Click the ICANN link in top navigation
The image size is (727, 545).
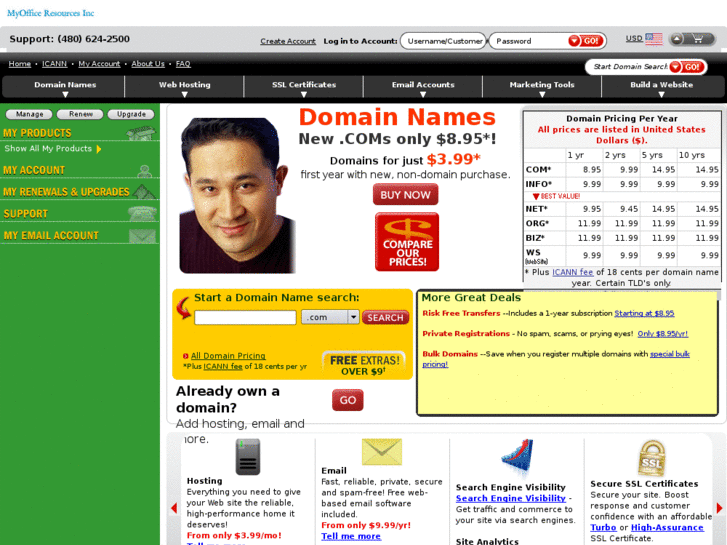tap(54, 64)
